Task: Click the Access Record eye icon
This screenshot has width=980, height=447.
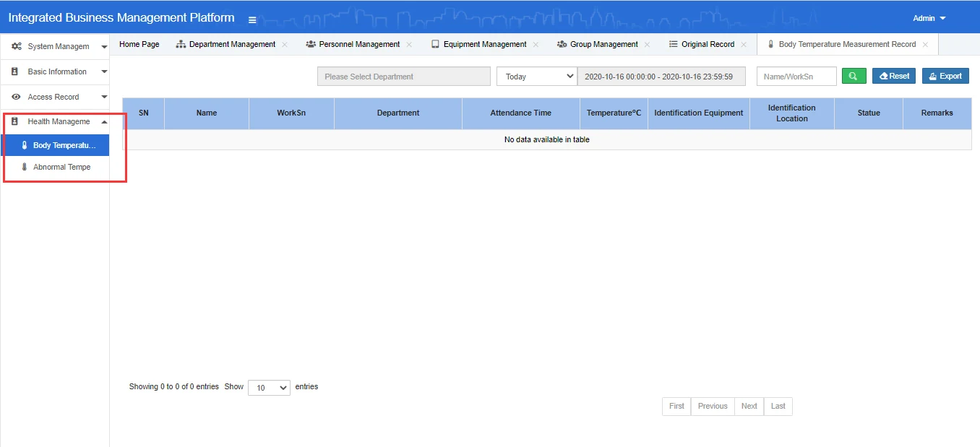Action: point(16,97)
